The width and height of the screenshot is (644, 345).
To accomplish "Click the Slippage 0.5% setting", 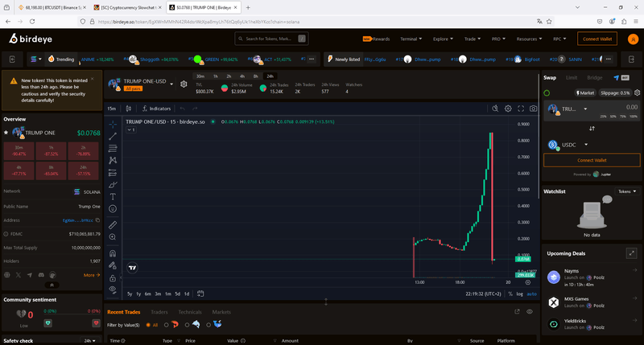I will pos(615,92).
